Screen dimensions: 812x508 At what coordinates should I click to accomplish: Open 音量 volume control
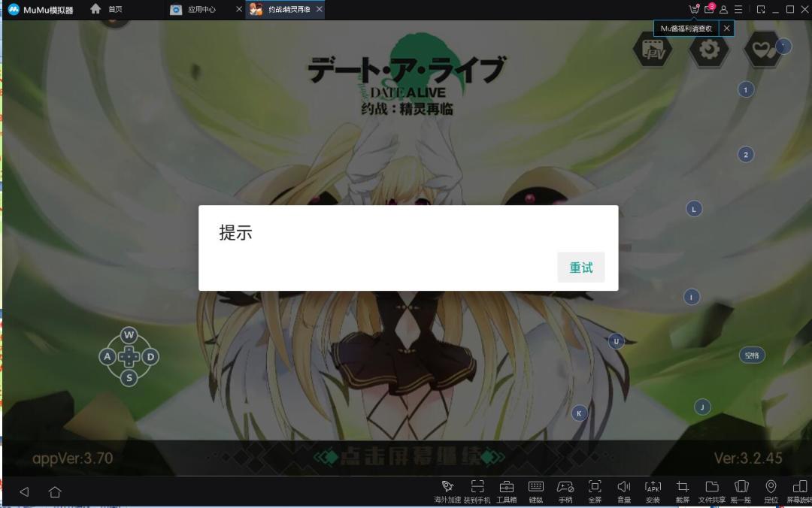tap(623, 491)
